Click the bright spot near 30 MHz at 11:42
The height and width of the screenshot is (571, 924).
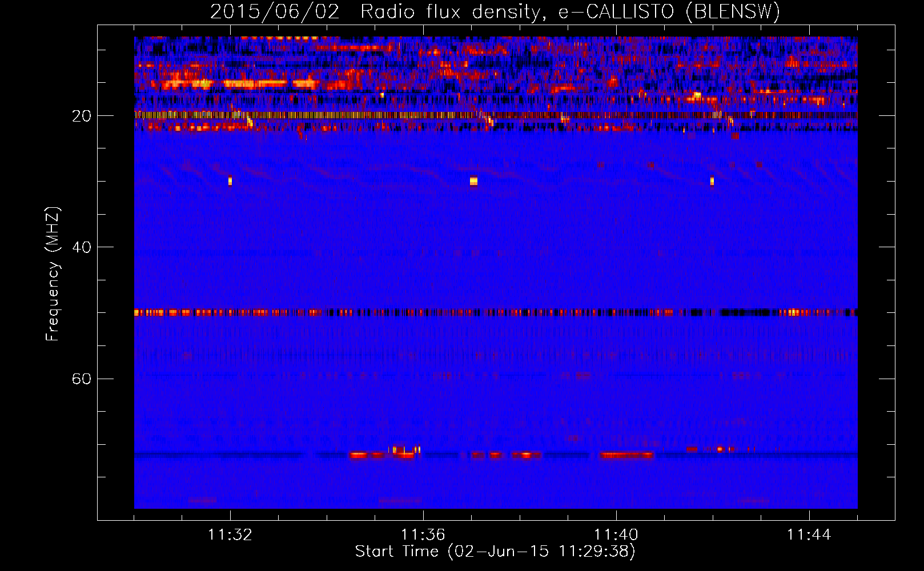tap(712, 181)
